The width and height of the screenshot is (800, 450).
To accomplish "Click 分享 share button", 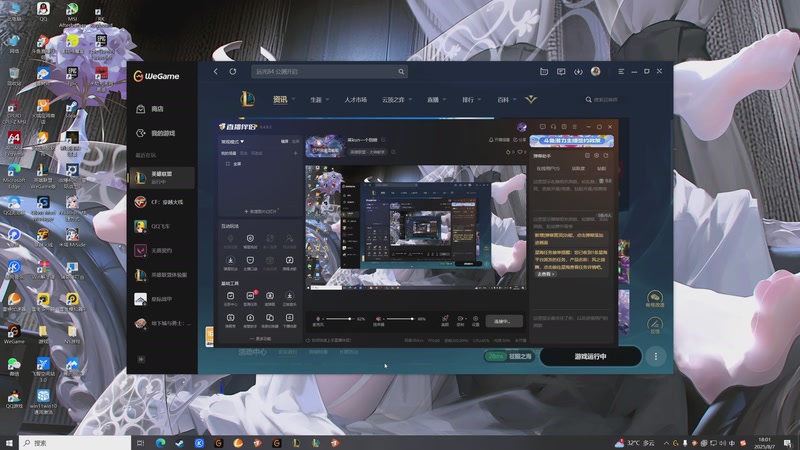I will (519, 140).
